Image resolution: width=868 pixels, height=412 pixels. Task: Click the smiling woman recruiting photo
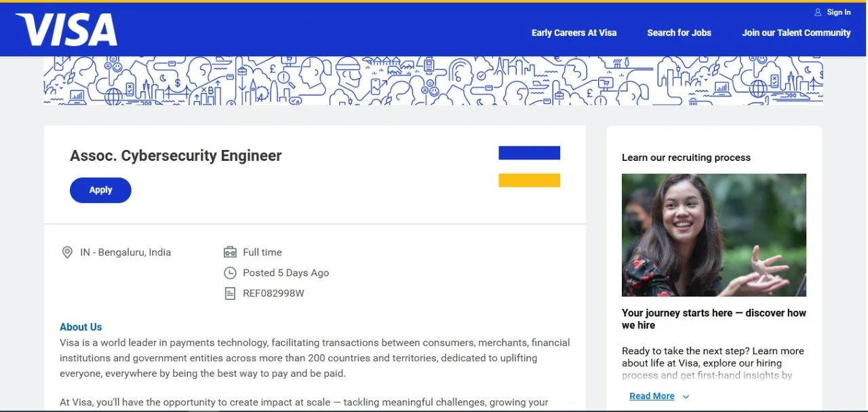pyautogui.click(x=714, y=235)
